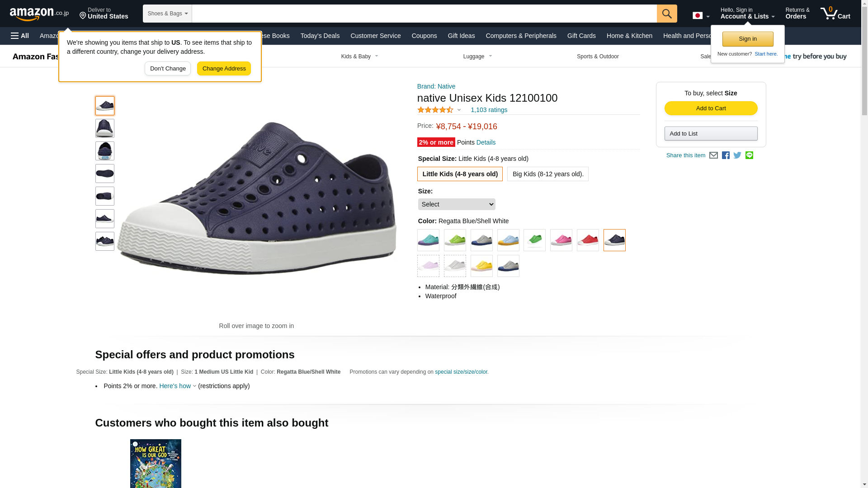This screenshot has width=868, height=488.
Task: Go to Amazon.co.jp home logo
Action: pos(39,14)
